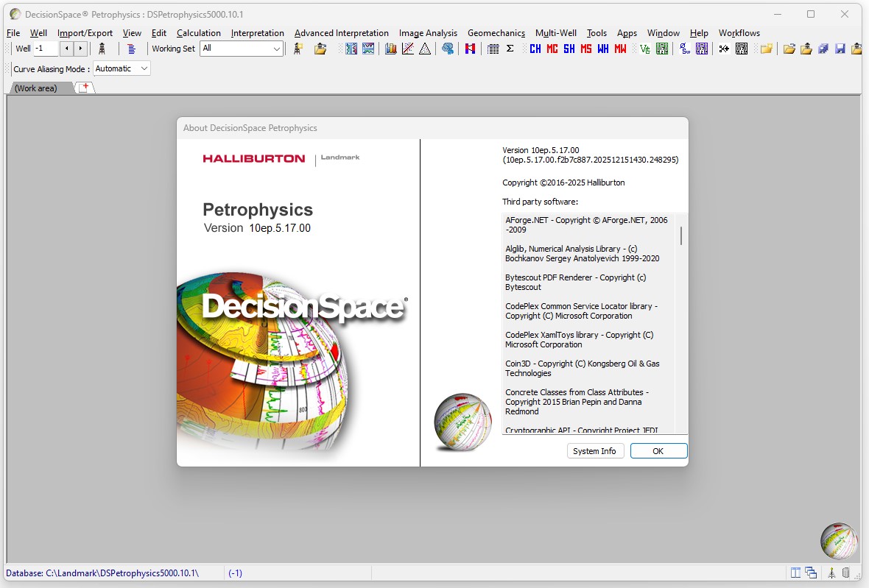Click the red MC toolbar icon
This screenshot has width=869, height=588.
552,49
